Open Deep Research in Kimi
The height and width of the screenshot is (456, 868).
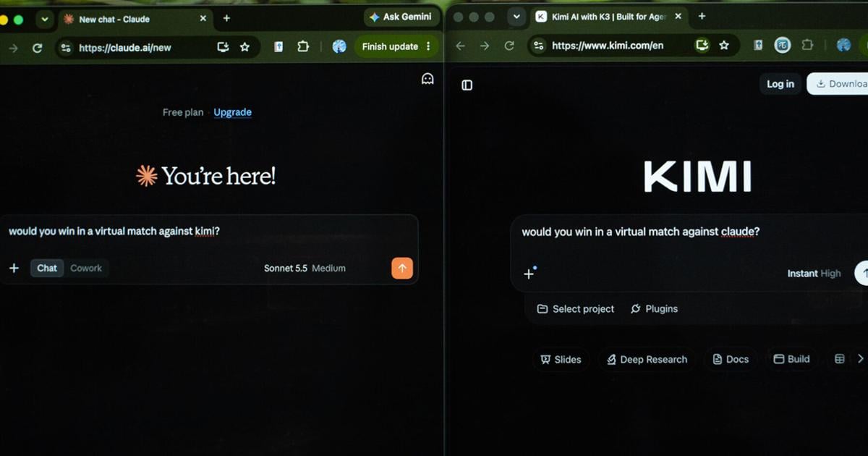click(647, 359)
